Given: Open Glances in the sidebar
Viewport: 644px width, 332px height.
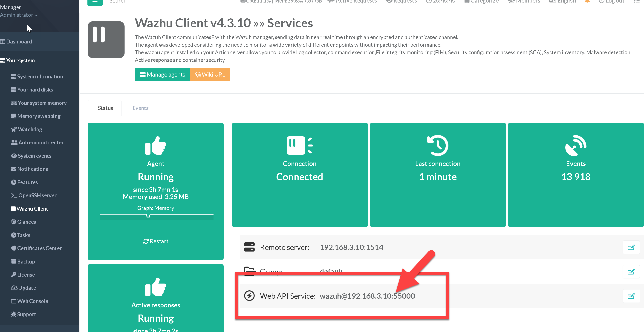Looking at the screenshot, I should click(26, 222).
